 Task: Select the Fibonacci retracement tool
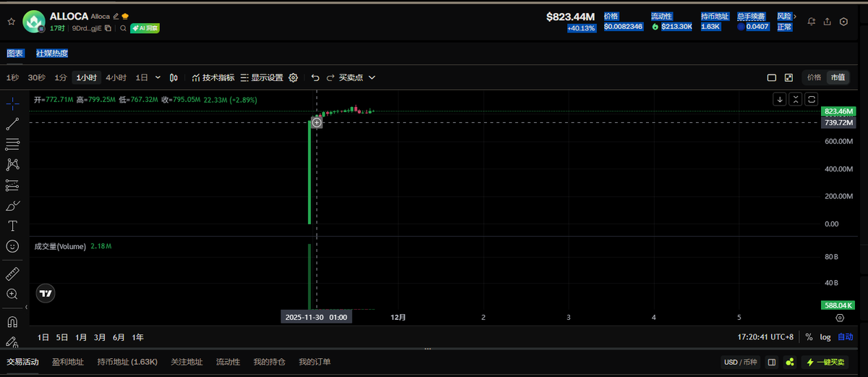[x=12, y=145]
